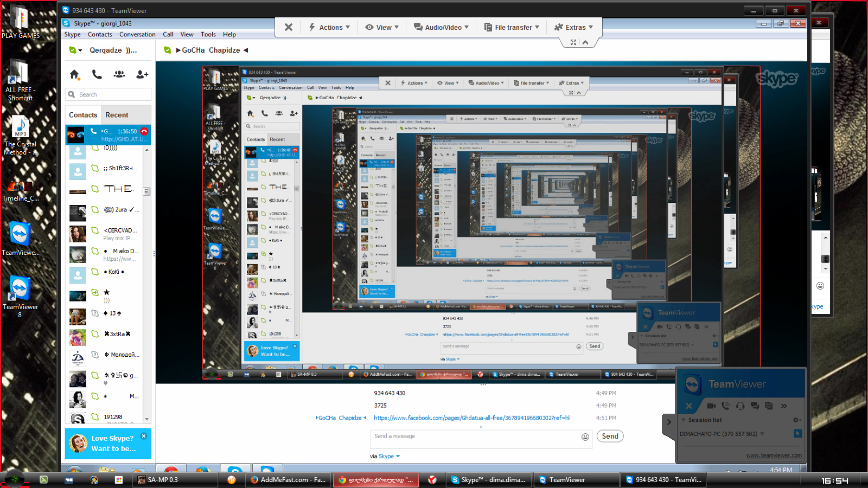Switch to the SA-MP 0.3 taskbar window
868x488 pixels.
(x=176, y=479)
